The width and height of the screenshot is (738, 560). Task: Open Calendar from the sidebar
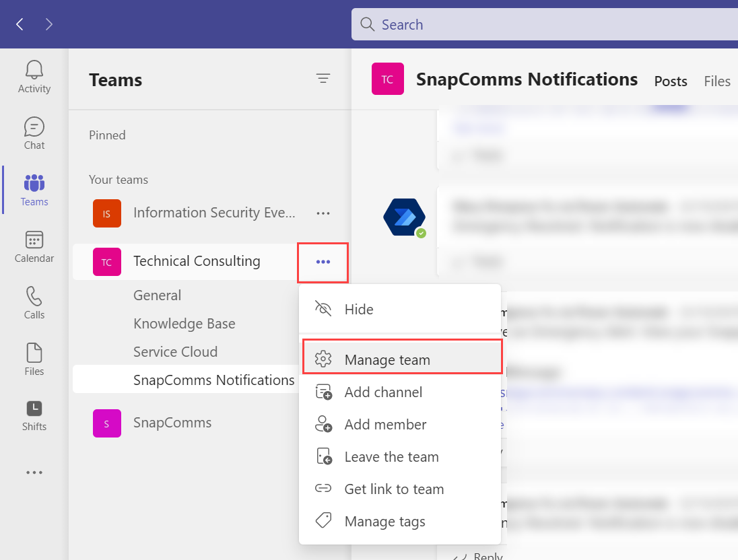tap(34, 246)
